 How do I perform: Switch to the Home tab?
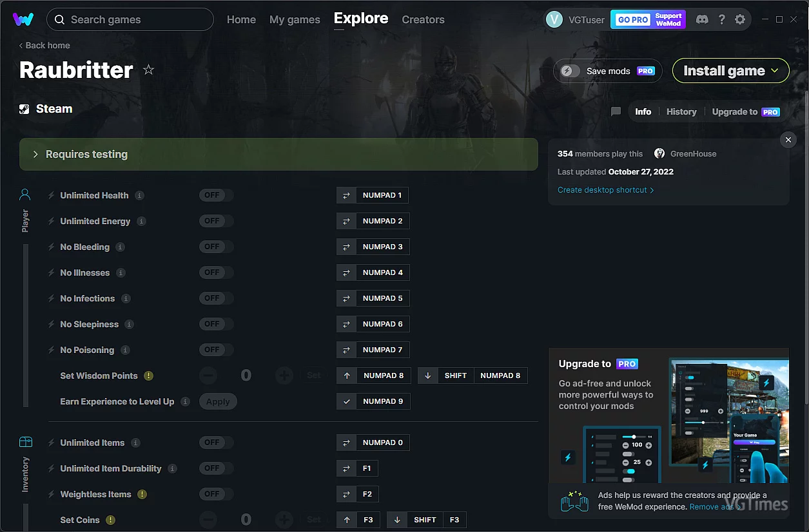(241, 19)
